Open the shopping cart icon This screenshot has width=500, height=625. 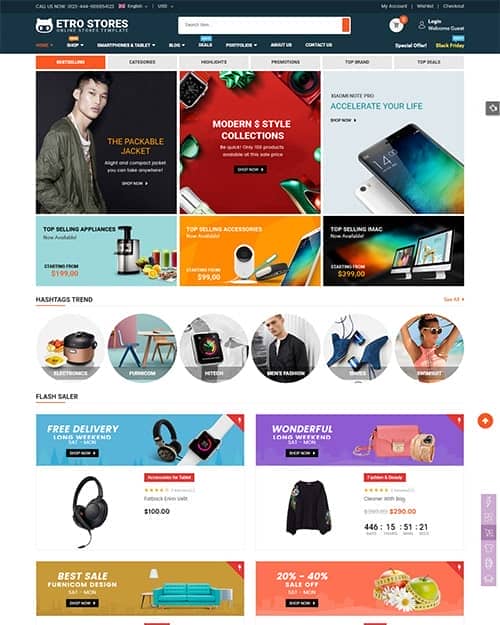(x=396, y=25)
